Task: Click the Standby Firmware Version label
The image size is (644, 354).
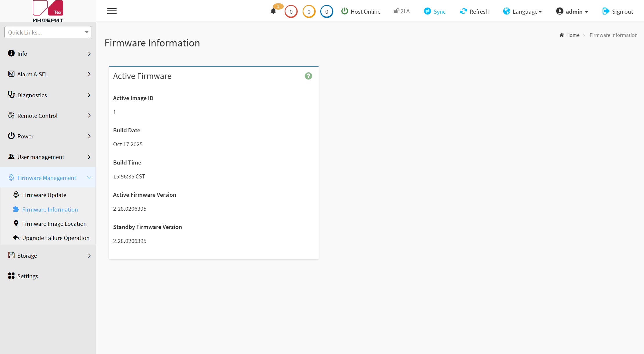Action: point(147,227)
